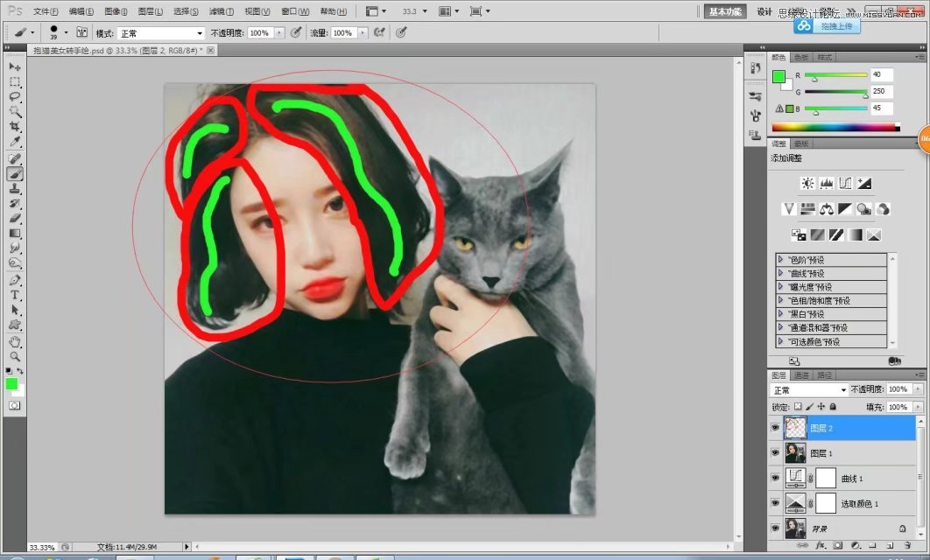Toggle lock all in layers panel
The height and width of the screenshot is (560, 930).
(x=833, y=407)
